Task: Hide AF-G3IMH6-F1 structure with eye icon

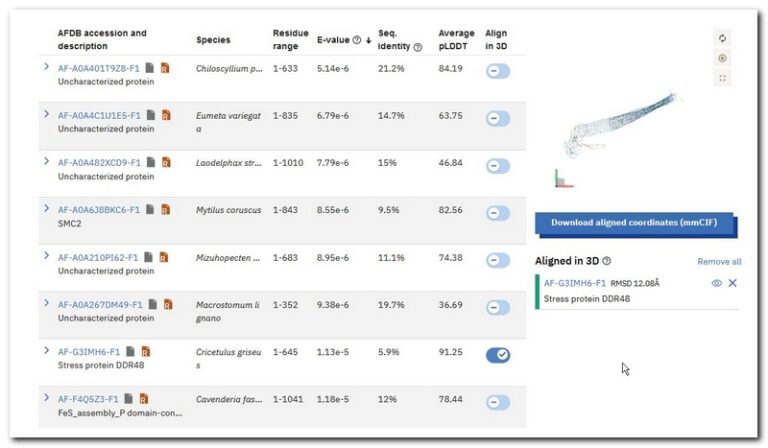Action: coord(716,283)
